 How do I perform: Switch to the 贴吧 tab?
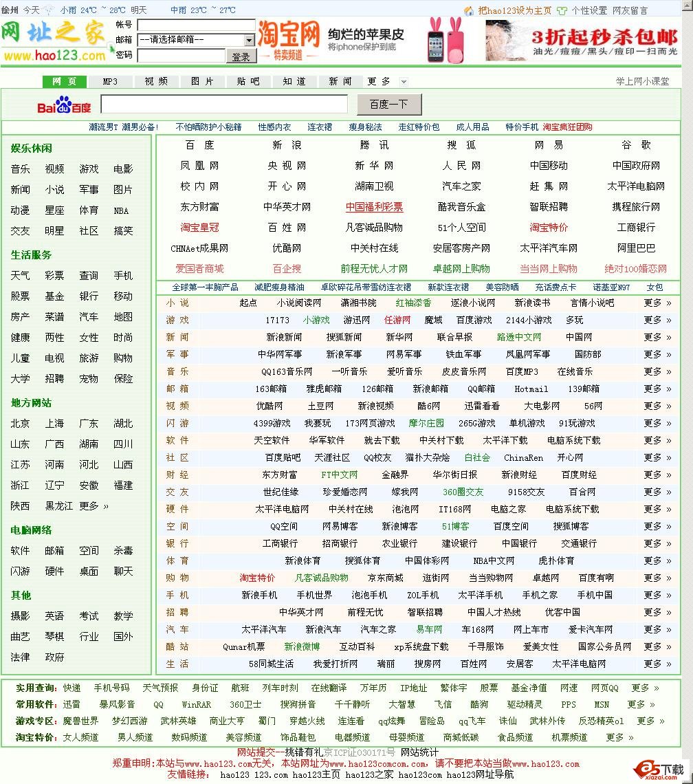(x=247, y=80)
